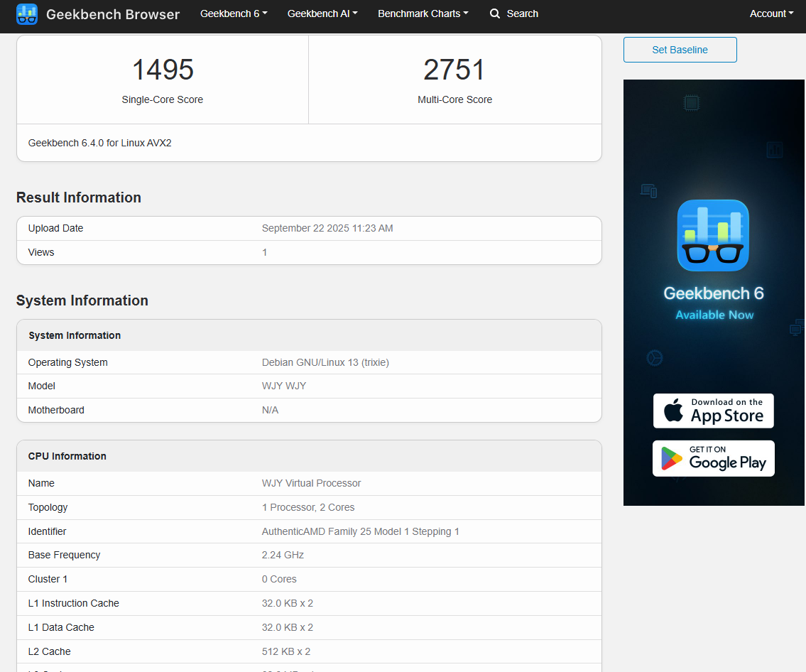Click the Identifier row label
This screenshot has width=806, height=672.
click(48, 531)
